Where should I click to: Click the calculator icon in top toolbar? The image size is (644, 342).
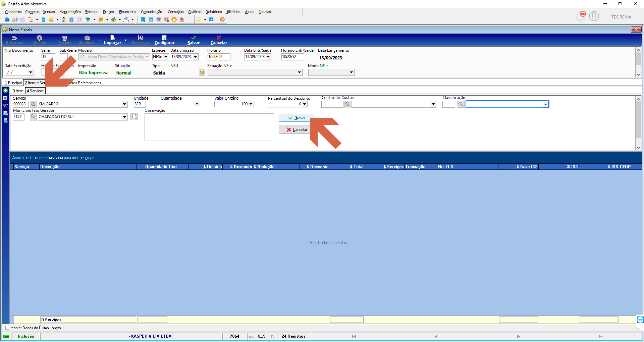pyautogui.click(x=151, y=19)
